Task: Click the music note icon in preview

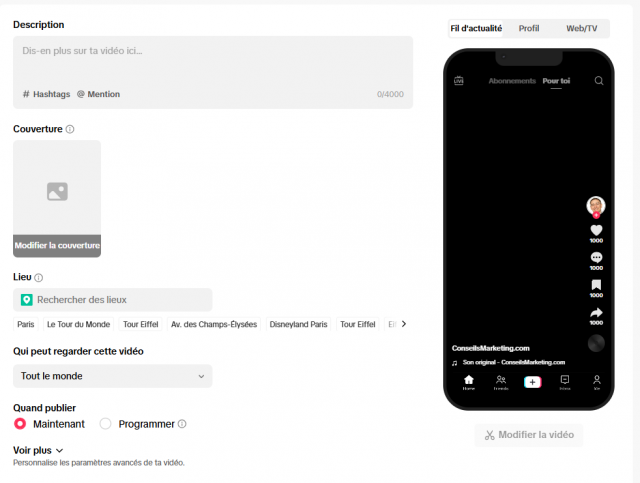Action: [x=454, y=363]
